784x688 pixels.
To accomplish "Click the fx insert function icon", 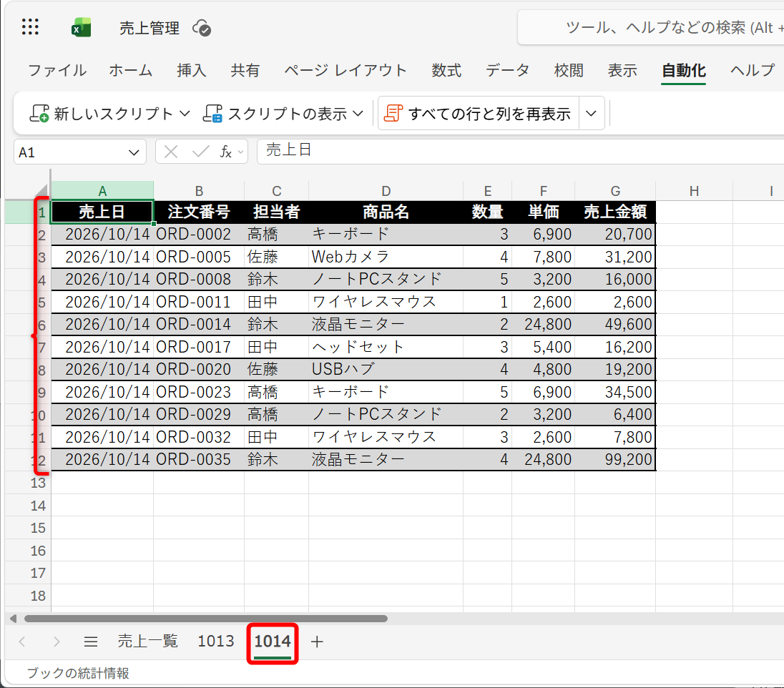I will 226,152.
